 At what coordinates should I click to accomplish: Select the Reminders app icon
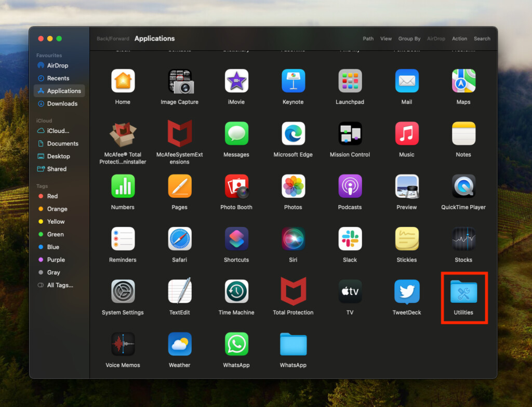click(123, 239)
